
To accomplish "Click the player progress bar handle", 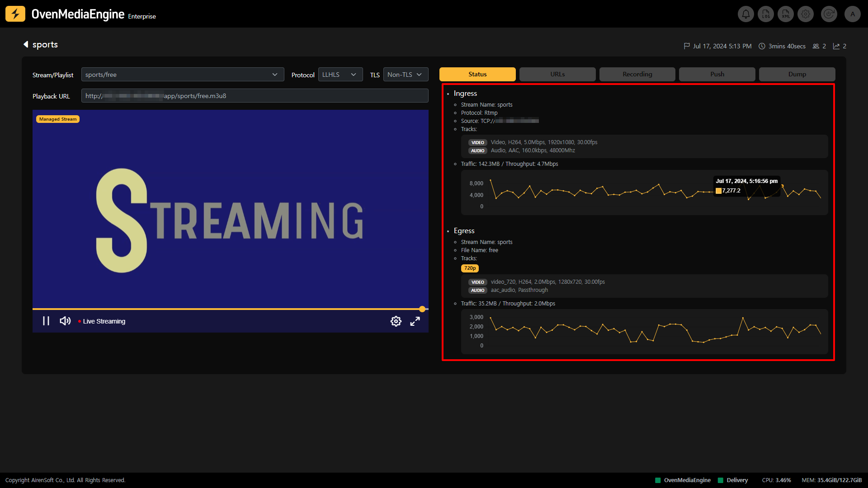I will [x=422, y=309].
